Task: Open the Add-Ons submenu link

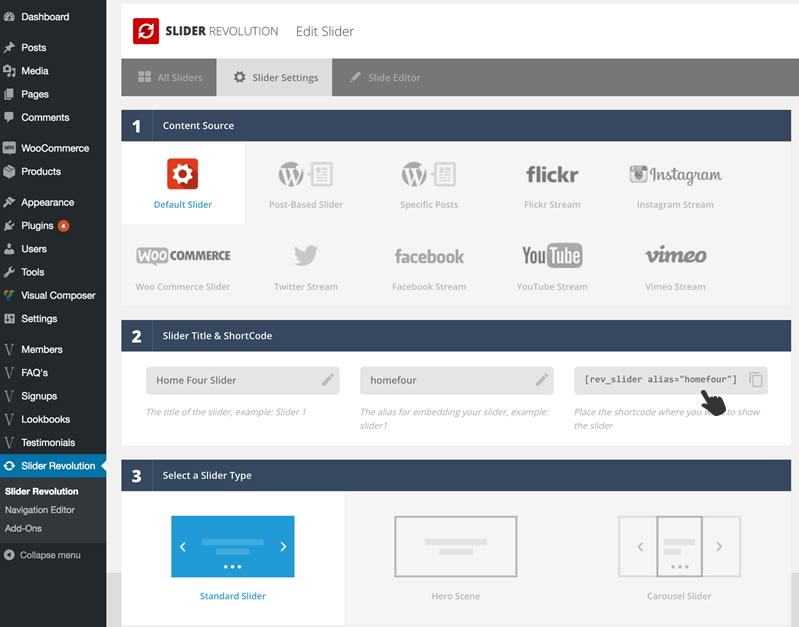Action: pos(23,529)
